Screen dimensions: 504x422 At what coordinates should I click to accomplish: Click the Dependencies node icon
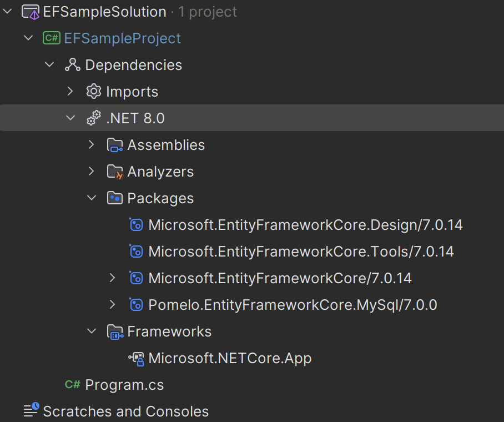(x=73, y=64)
